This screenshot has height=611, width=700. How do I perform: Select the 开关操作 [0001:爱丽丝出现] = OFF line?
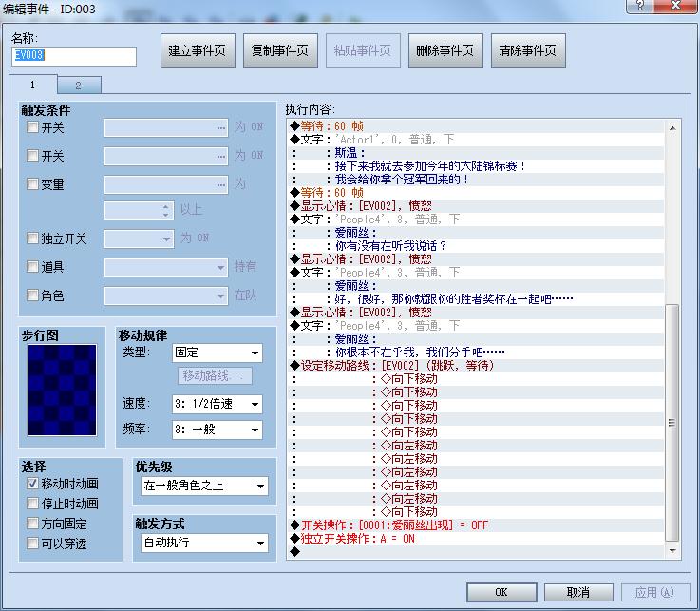(x=477, y=525)
